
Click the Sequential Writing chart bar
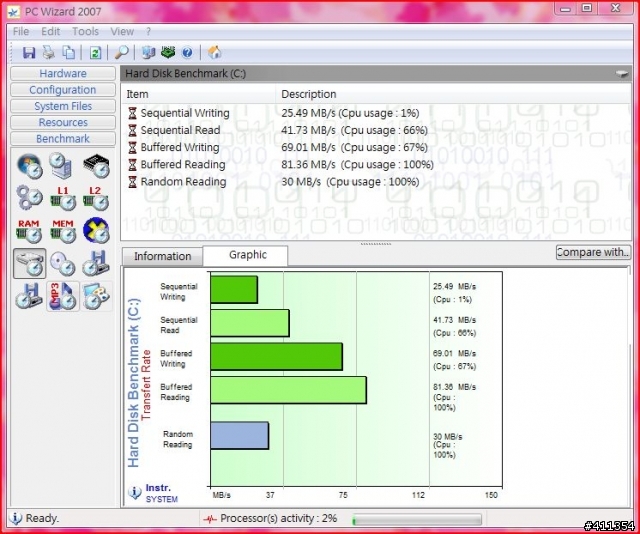click(234, 290)
